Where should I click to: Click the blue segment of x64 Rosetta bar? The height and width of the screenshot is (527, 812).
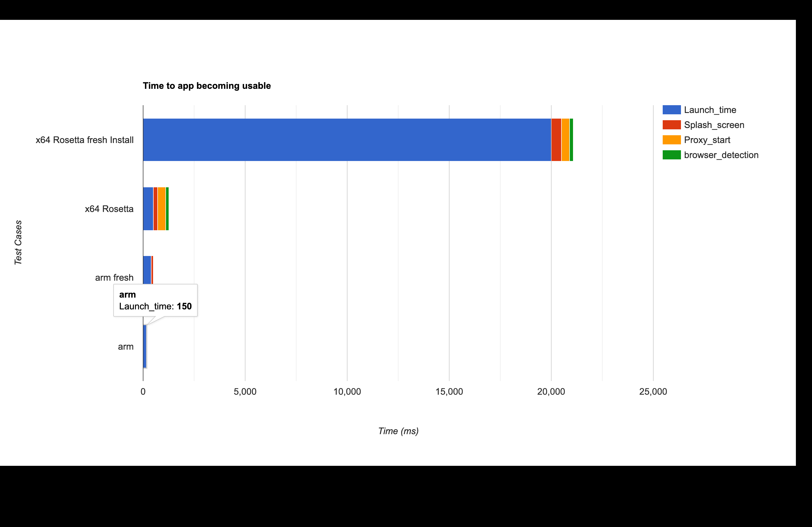tap(148, 208)
